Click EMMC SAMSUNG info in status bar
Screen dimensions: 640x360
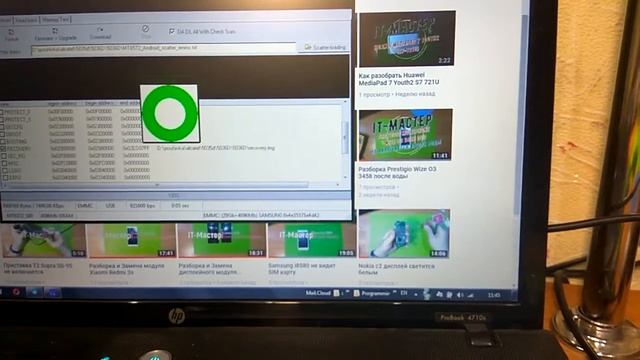click(x=261, y=215)
